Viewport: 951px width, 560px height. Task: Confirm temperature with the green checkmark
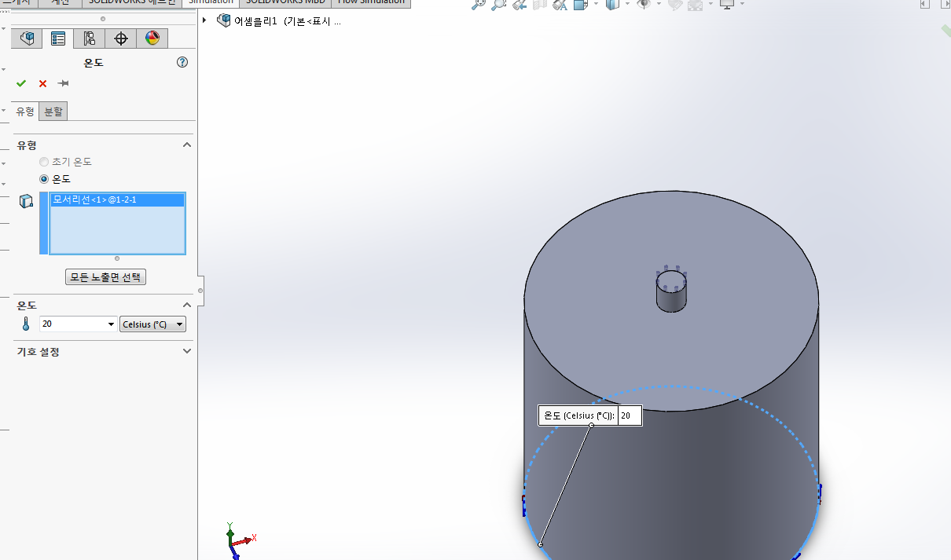click(x=21, y=83)
